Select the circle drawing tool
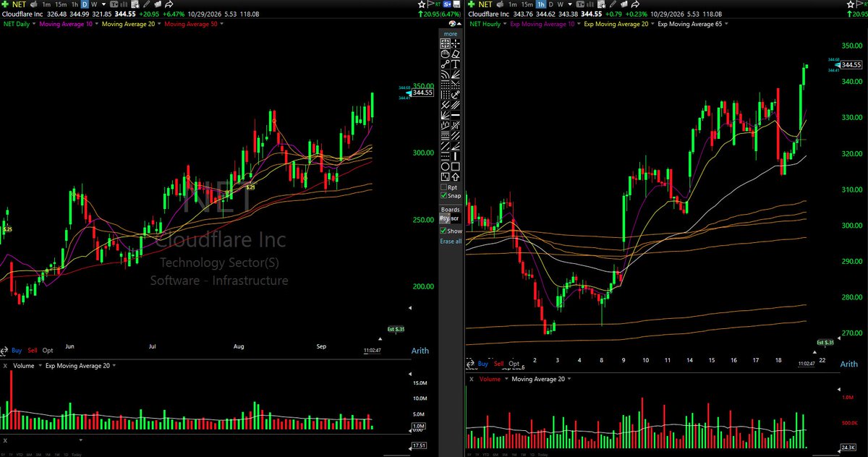 (446, 166)
